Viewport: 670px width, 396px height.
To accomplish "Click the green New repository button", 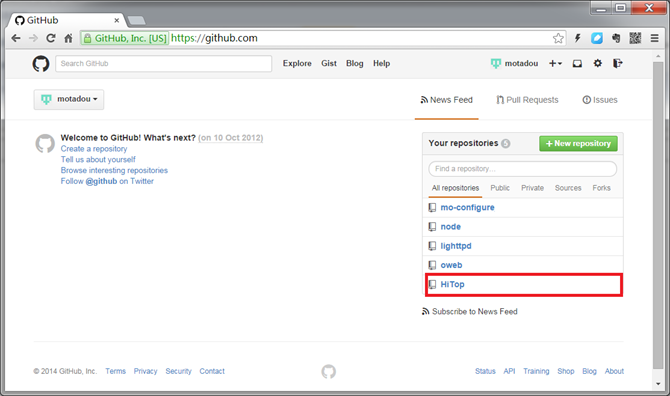I will [578, 144].
